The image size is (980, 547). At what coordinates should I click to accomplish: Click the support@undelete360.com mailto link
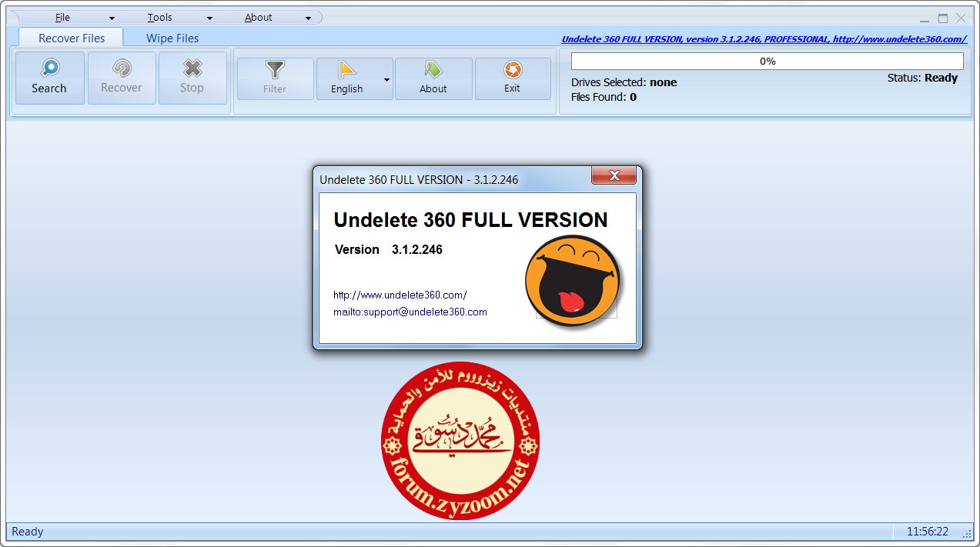410,312
